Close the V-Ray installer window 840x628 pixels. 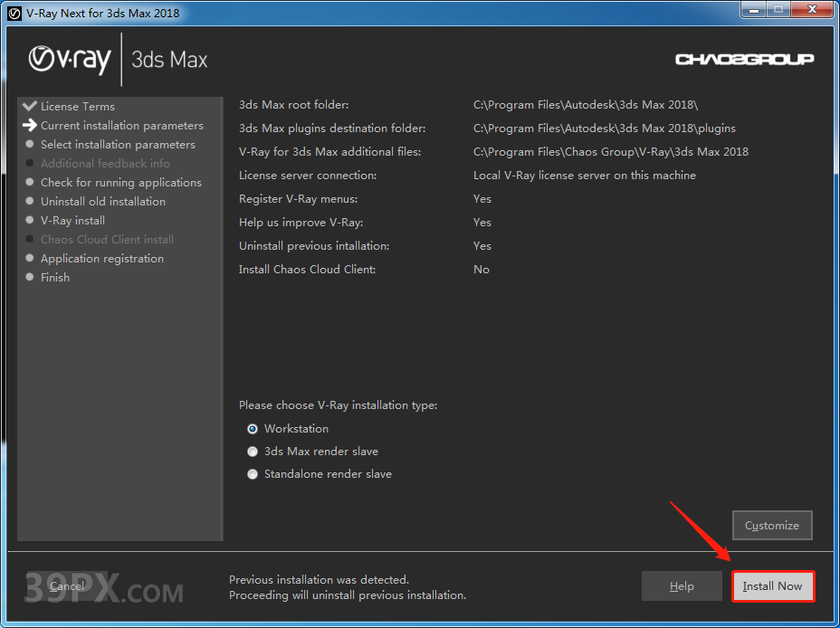click(812, 10)
